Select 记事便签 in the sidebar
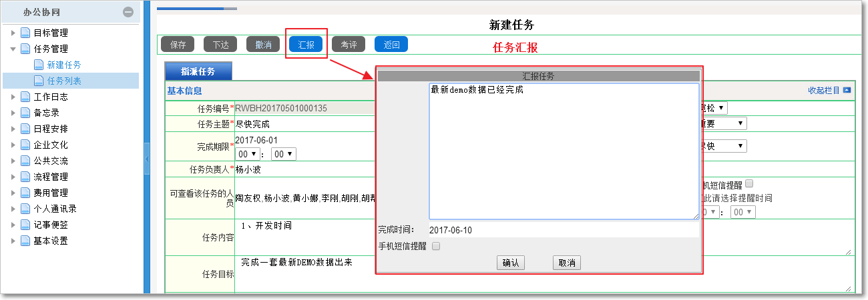868x300 pixels. [51, 225]
